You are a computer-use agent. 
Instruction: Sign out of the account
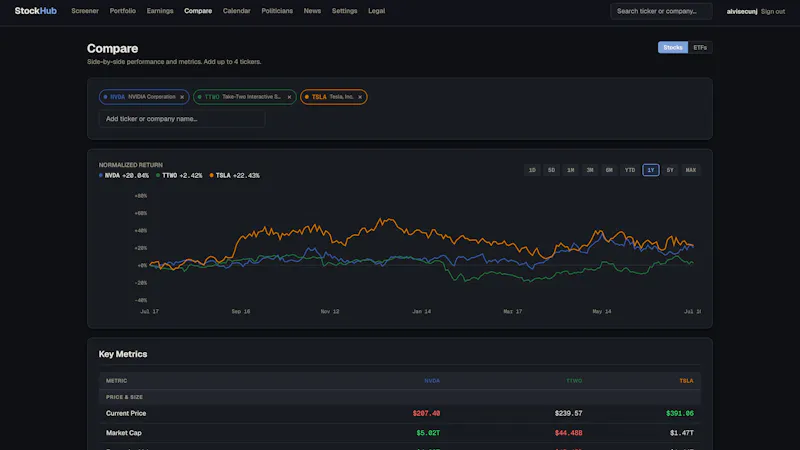point(773,11)
